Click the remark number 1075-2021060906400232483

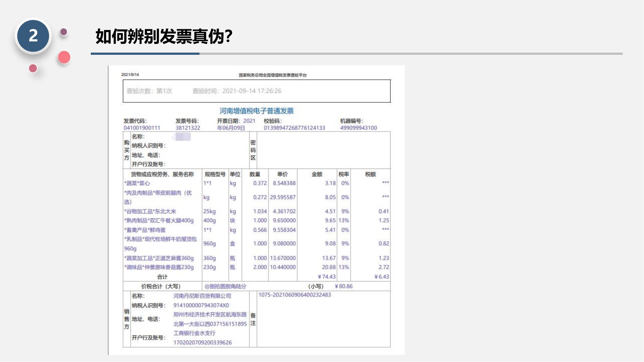tap(295, 295)
